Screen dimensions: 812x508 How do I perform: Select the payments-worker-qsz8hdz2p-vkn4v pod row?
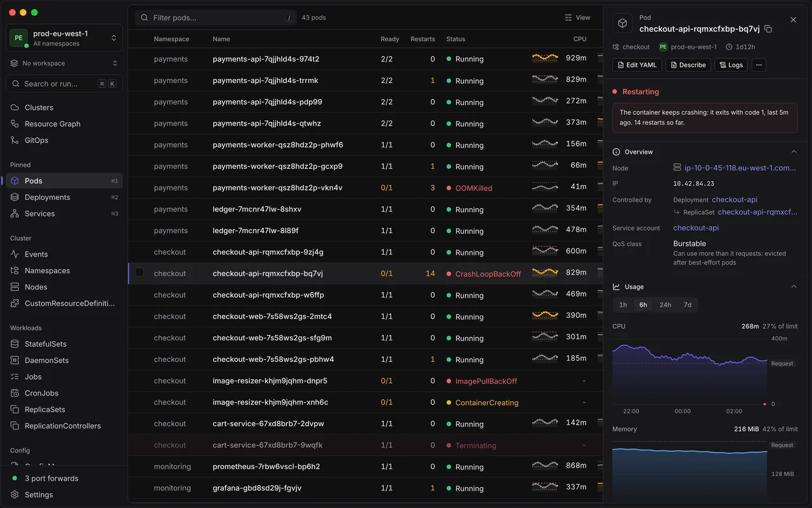(365, 188)
